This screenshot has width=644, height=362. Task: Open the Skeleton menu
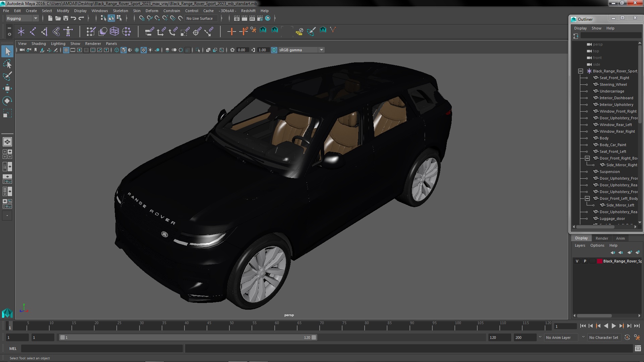(x=120, y=11)
